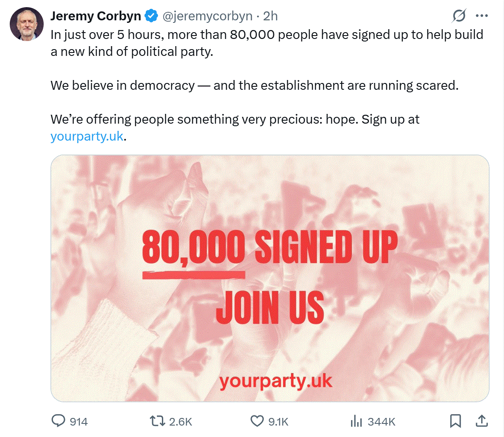Viewport: 504px width, 437px height.
Task: Open the repost arrows icon menu
Action: pos(157,421)
